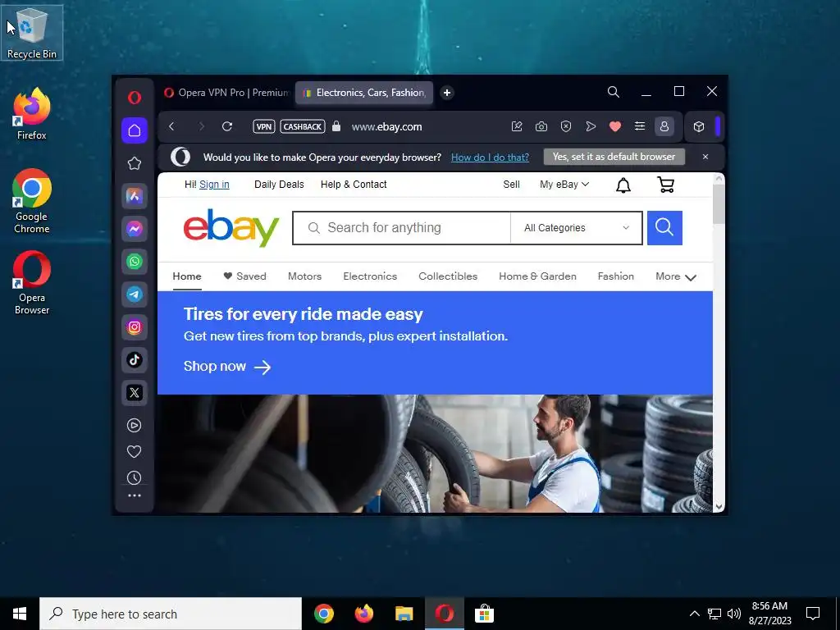840x630 pixels.
Task: Toggle the VPN badge in address bar
Action: click(x=264, y=126)
